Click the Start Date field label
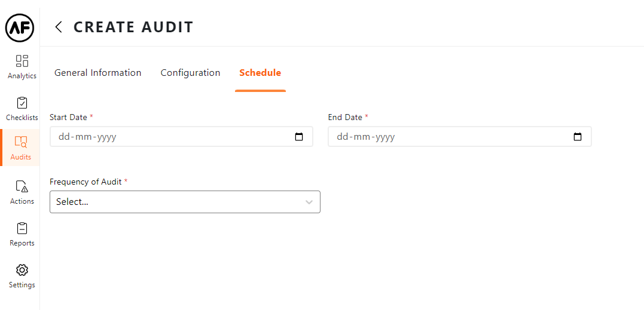 [68, 117]
